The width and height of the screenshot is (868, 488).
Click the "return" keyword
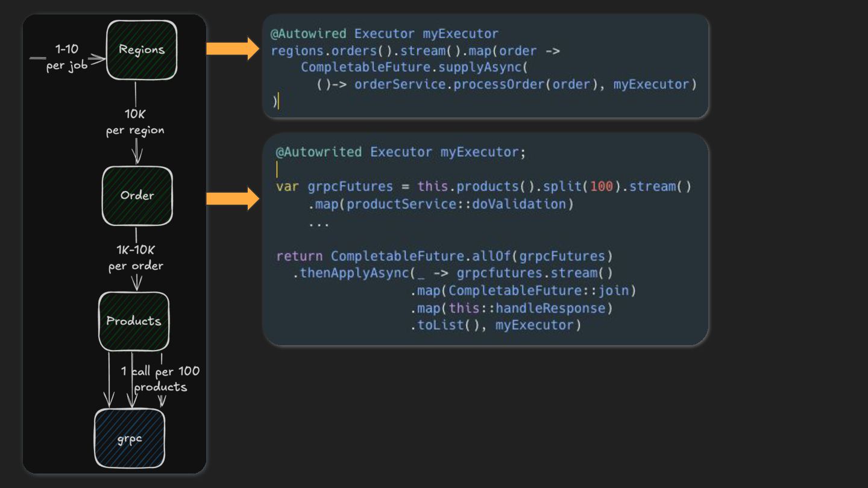pos(300,256)
